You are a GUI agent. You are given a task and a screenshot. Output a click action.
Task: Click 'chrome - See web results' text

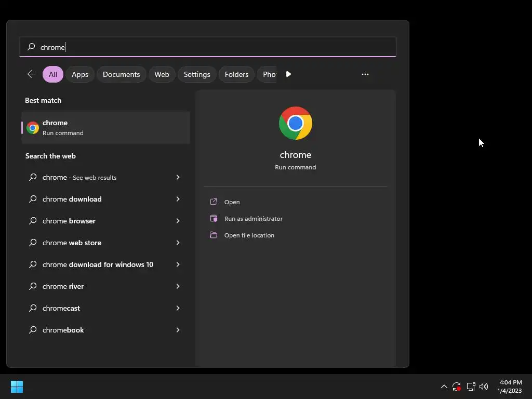pos(79,177)
